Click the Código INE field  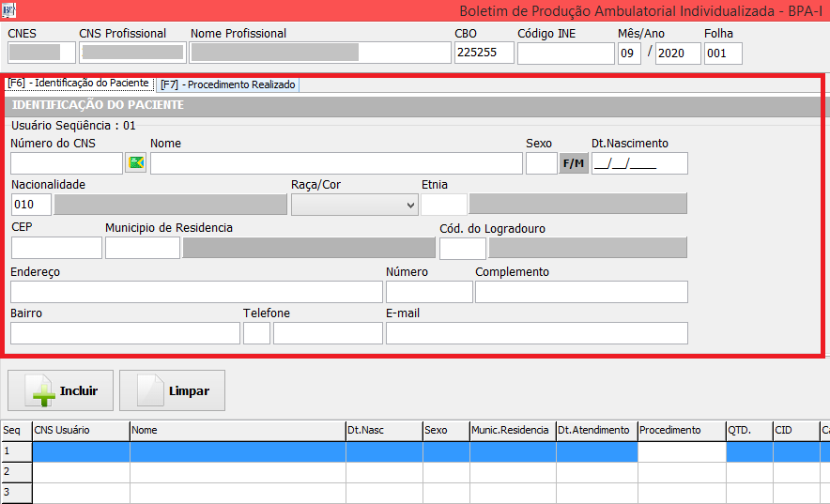pos(563,53)
